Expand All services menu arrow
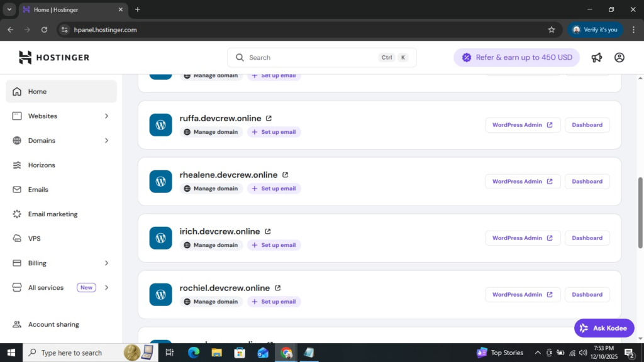Viewport: 644px width, 362px height. click(106, 288)
